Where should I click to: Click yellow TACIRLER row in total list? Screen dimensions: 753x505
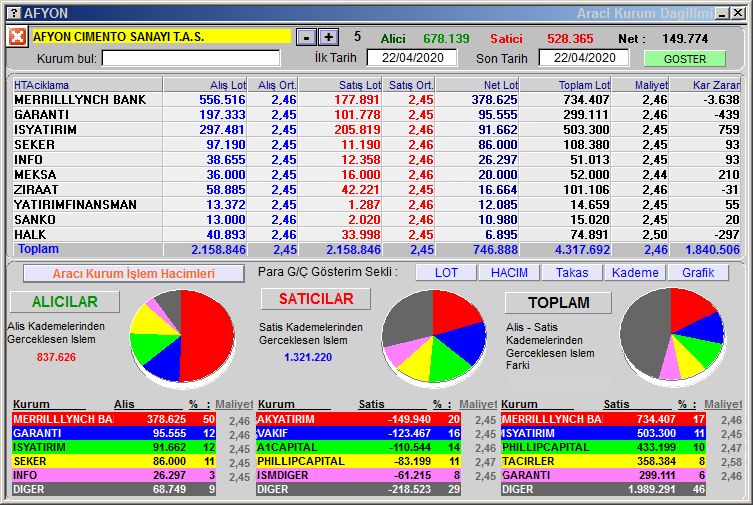pos(603,461)
